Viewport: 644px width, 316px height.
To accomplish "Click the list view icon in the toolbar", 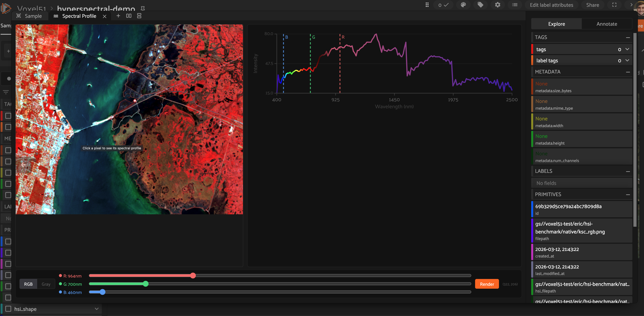I will point(515,5).
